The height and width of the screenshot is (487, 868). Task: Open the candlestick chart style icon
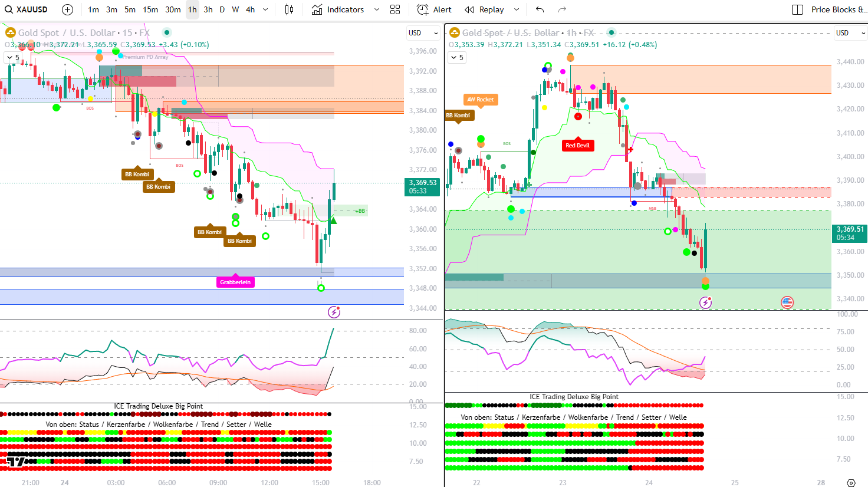click(x=289, y=9)
